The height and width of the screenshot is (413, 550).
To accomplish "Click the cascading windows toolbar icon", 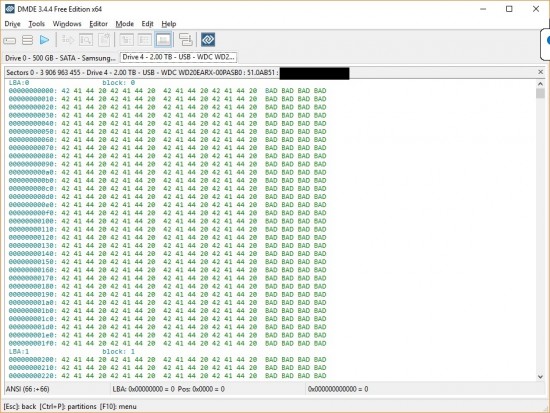I will point(186,40).
